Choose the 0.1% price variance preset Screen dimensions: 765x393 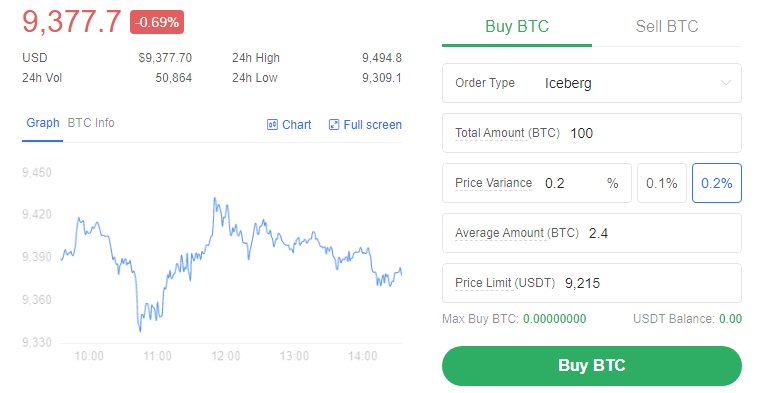coord(662,183)
